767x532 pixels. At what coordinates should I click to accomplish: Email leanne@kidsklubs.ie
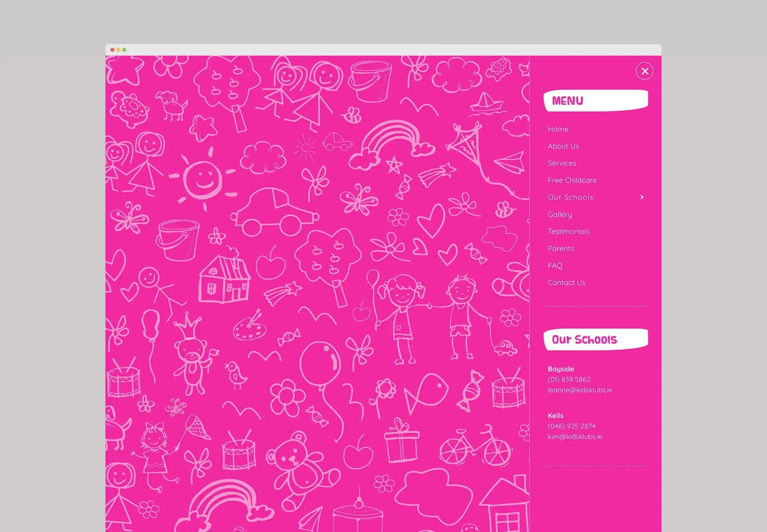(x=580, y=390)
